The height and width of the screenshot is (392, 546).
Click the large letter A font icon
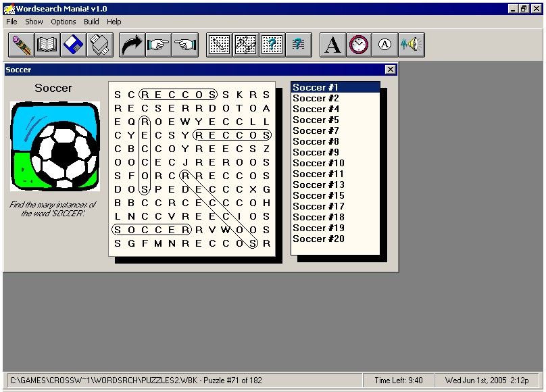(x=332, y=45)
